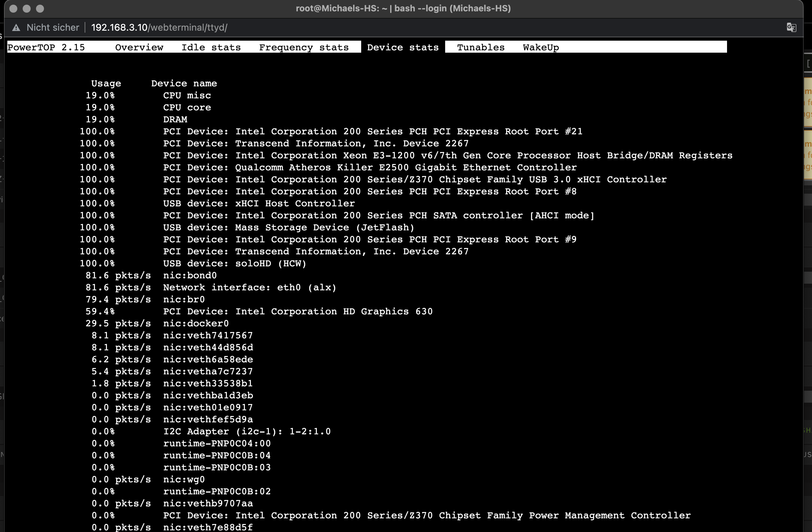The height and width of the screenshot is (532, 812).
Task: Open the WakeUp tab
Action: (x=541, y=47)
